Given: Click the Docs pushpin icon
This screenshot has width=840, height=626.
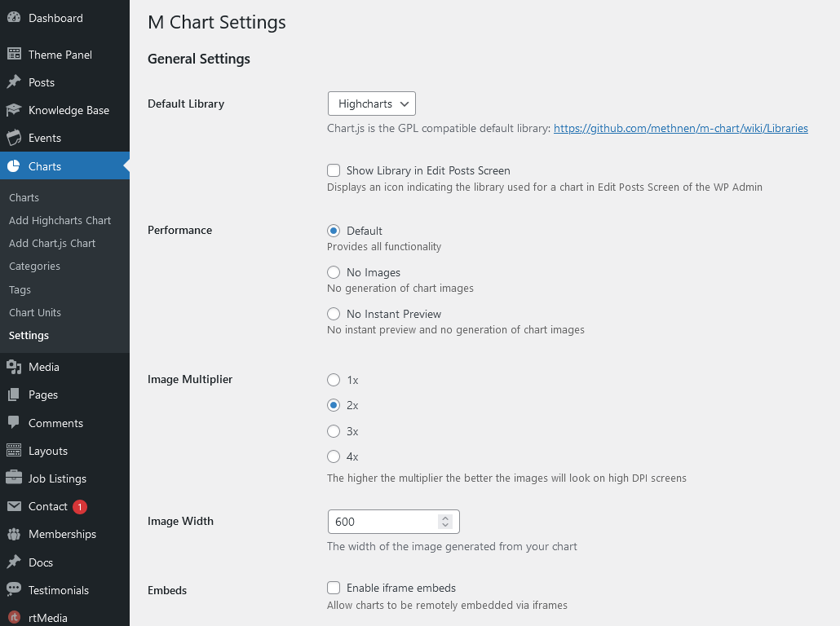Looking at the screenshot, I should (x=14, y=562).
